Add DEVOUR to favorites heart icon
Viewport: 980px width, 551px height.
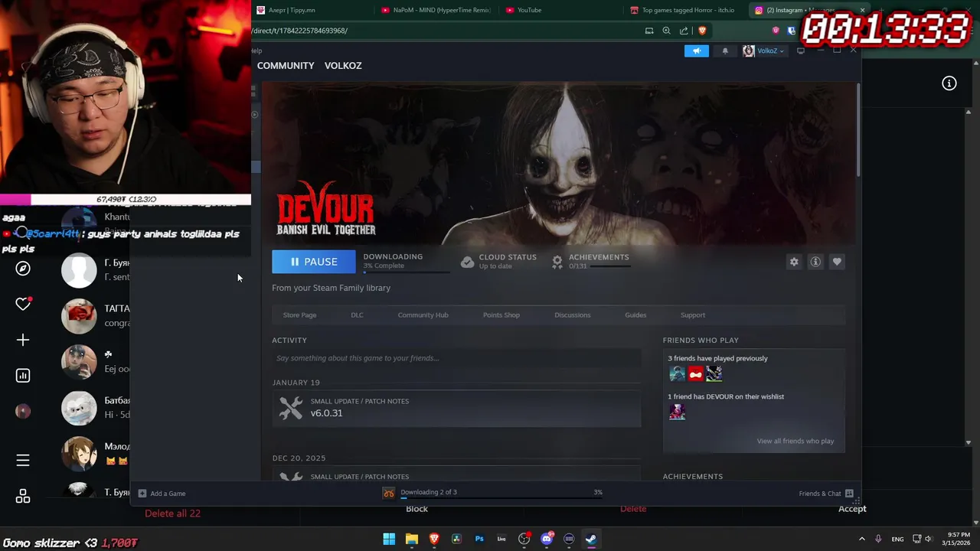click(x=837, y=262)
